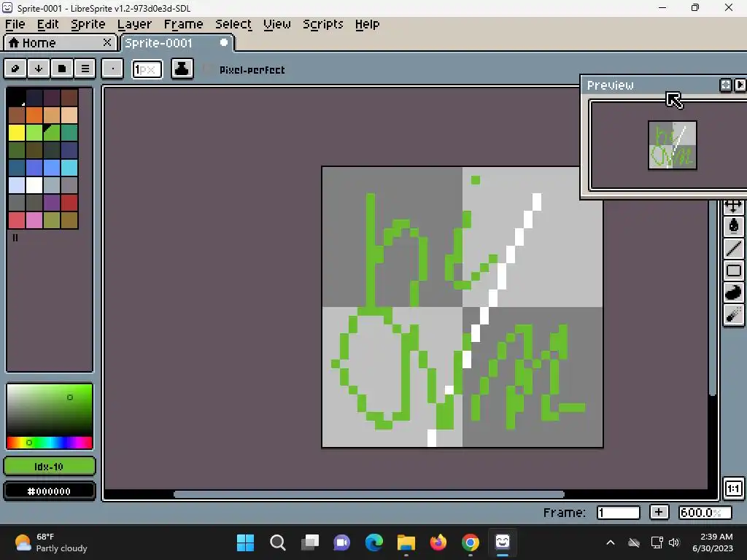Select the Move tool in toolbox
The image size is (747, 560).
coord(734,206)
